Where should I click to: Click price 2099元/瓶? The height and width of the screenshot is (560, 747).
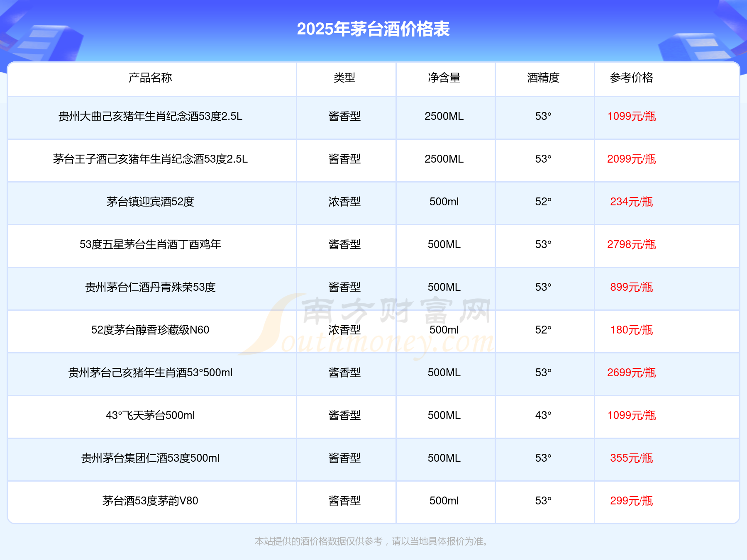[632, 159]
